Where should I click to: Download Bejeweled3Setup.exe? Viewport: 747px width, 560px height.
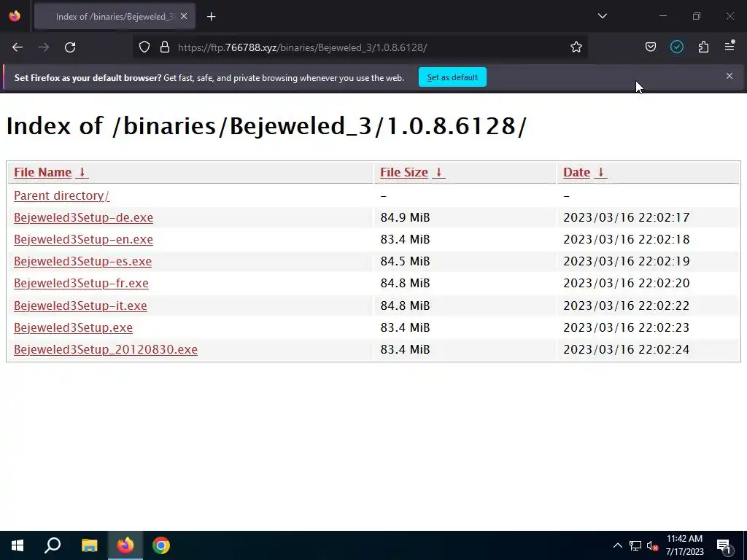click(73, 327)
